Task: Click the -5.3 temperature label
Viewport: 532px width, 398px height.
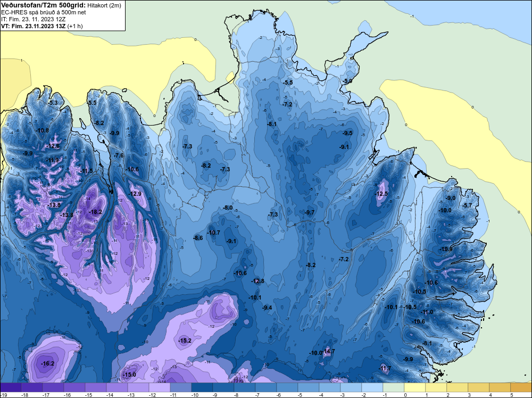Action: 53,103
